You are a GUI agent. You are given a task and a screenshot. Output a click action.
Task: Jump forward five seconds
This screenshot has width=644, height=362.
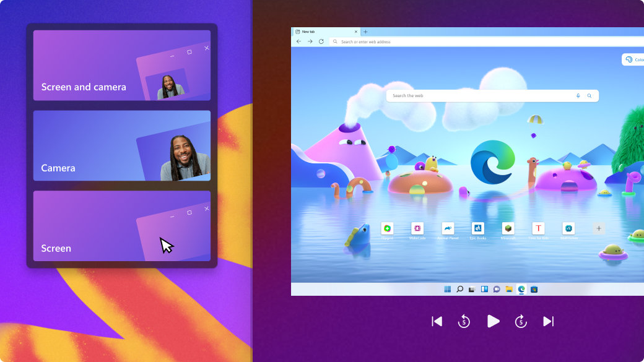pos(521,321)
